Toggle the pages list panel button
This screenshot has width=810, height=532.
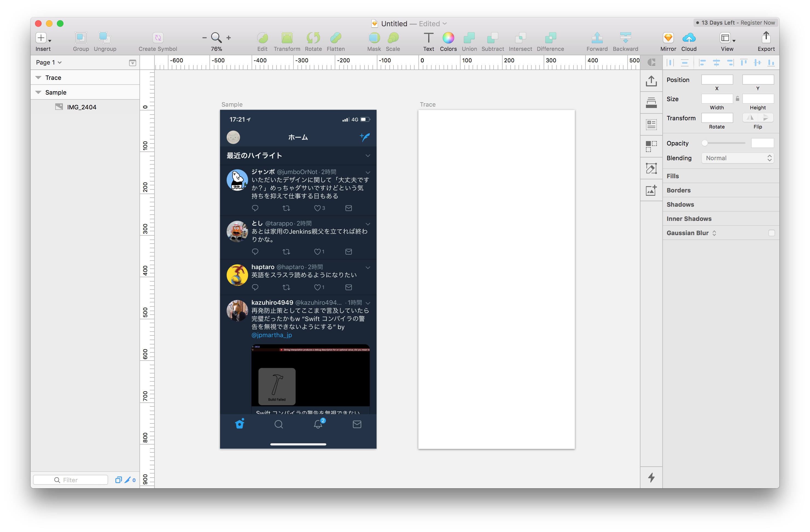(x=132, y=63)
